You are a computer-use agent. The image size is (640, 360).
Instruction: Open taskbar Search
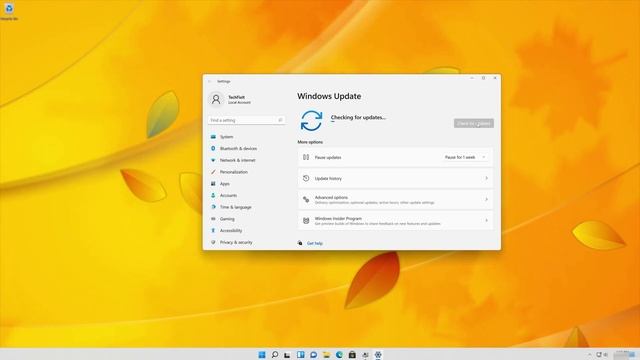tap(275, 355)
